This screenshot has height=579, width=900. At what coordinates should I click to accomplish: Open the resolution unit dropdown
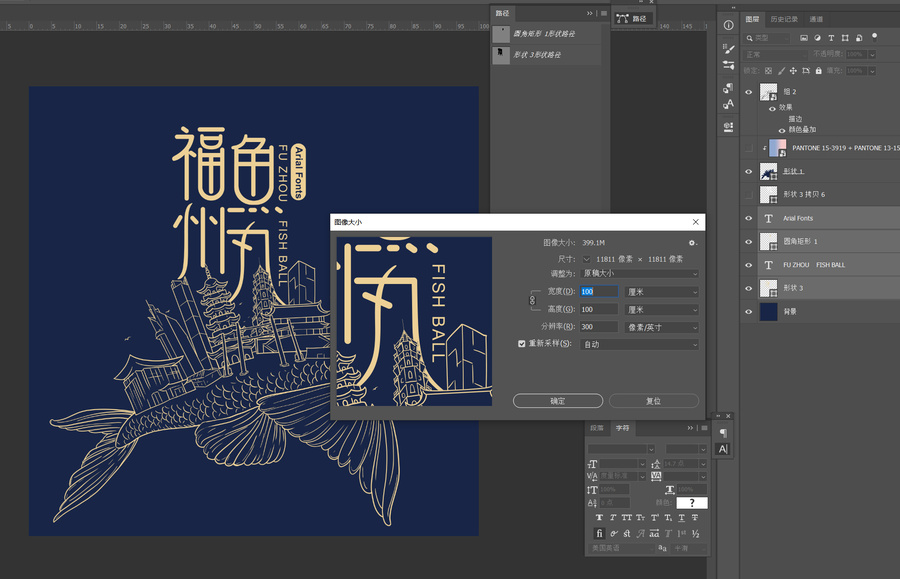tap(662, 327)
